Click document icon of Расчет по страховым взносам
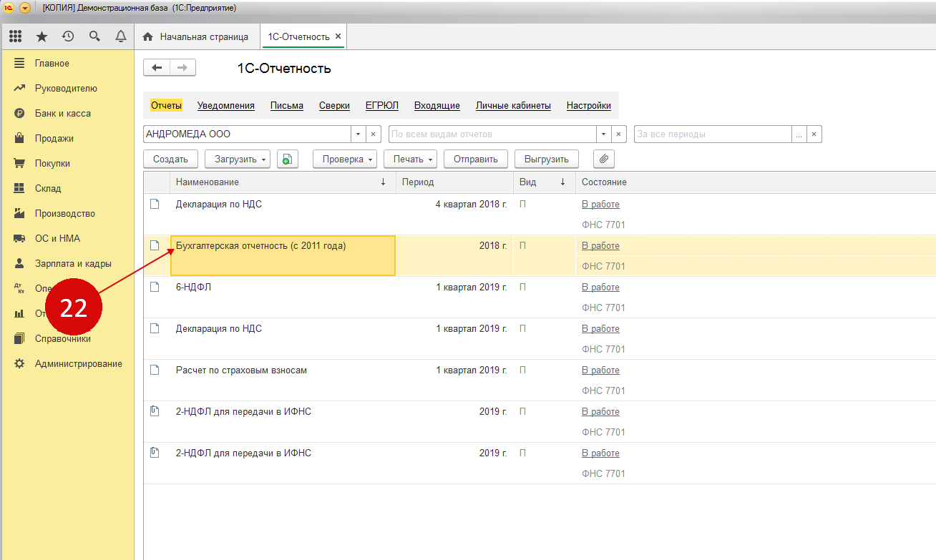 click(154, 370)
